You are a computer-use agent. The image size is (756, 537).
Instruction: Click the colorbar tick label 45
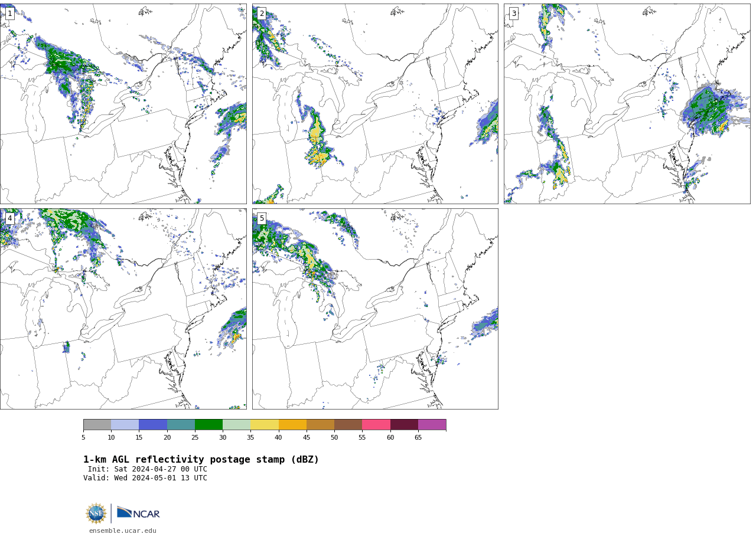(x=307, y=437)
